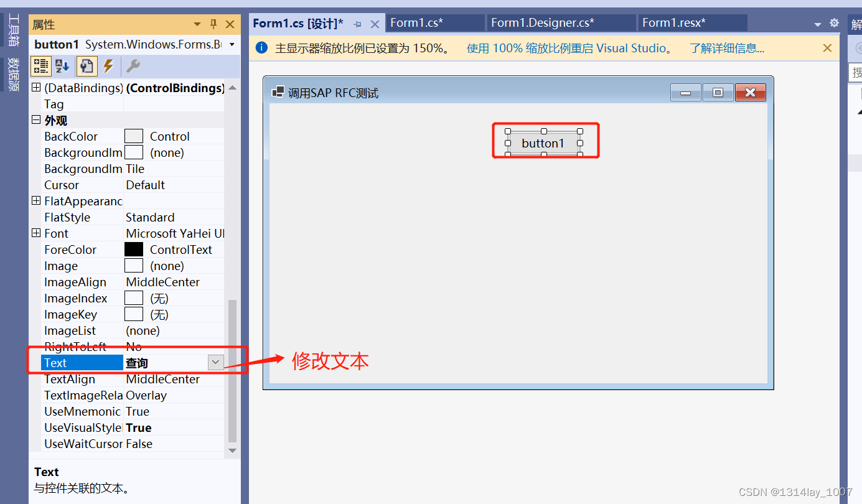862x504 pixels.
Task: Click the 了解详细信息 link
Action: coord(727,48)
